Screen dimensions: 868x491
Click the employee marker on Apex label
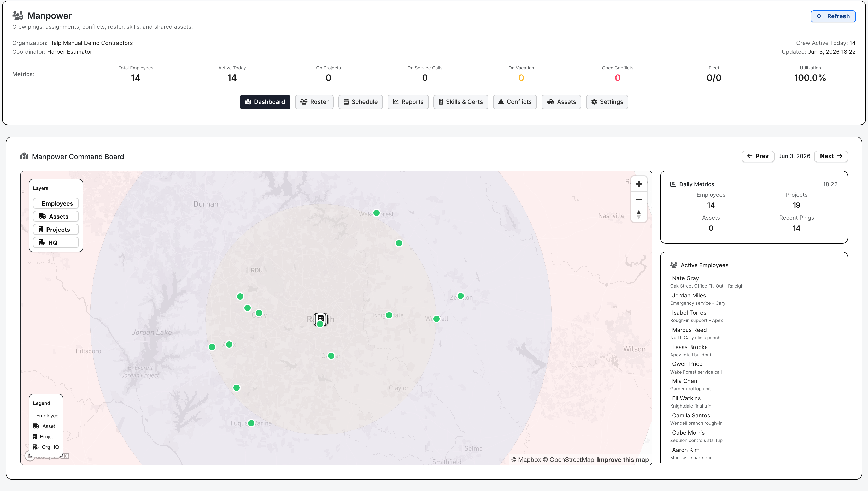(x=229, y=345)
